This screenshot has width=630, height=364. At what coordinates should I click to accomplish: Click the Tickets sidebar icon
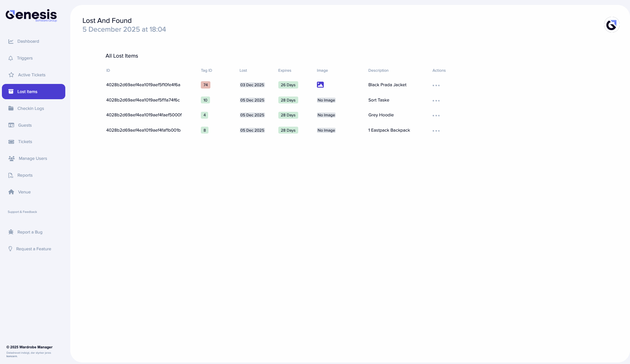(x=11, y=142)
